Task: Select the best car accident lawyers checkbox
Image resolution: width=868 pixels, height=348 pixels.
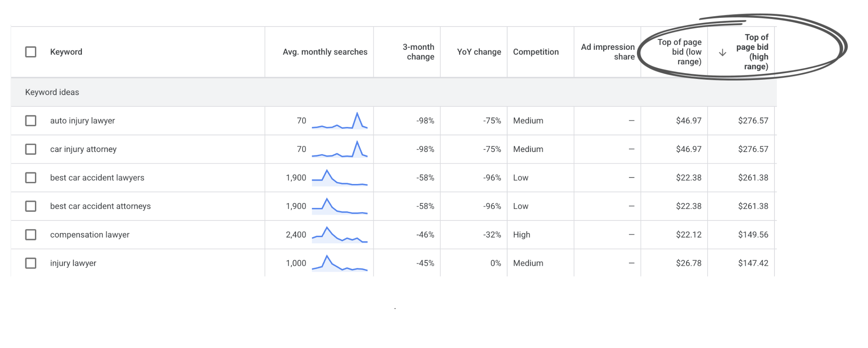Action: (x=31, y=178)
